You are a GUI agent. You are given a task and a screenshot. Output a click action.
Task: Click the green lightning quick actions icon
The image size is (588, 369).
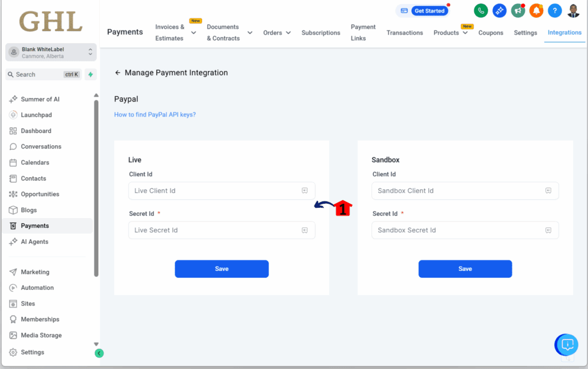90,74
